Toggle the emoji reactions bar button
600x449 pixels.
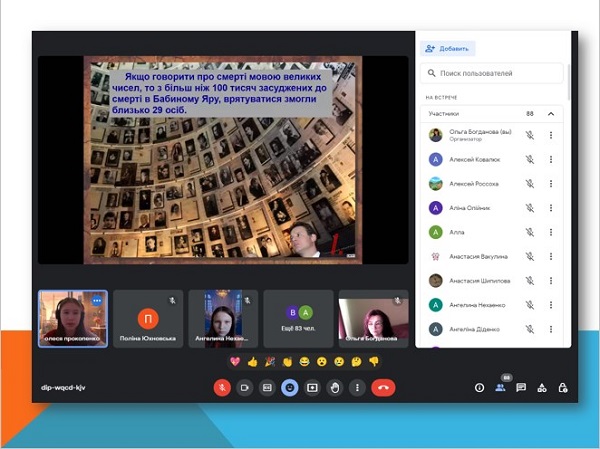(290, 388)
